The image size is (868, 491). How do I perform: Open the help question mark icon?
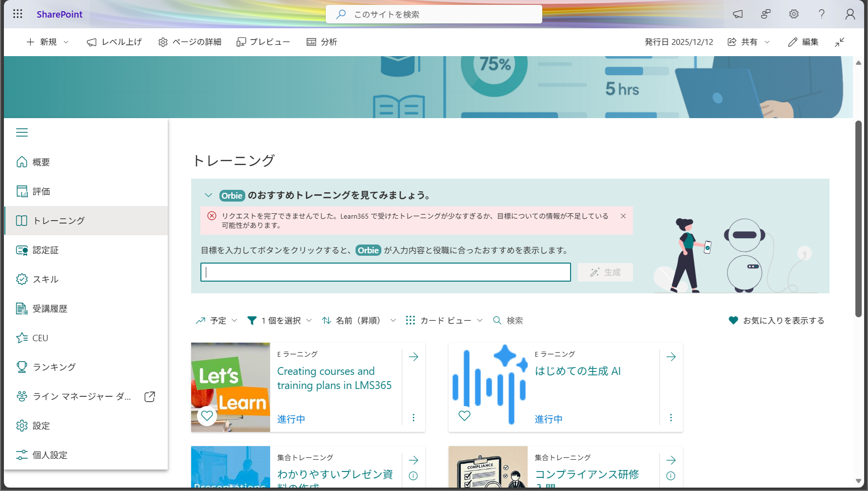click(x=822, y=14)
